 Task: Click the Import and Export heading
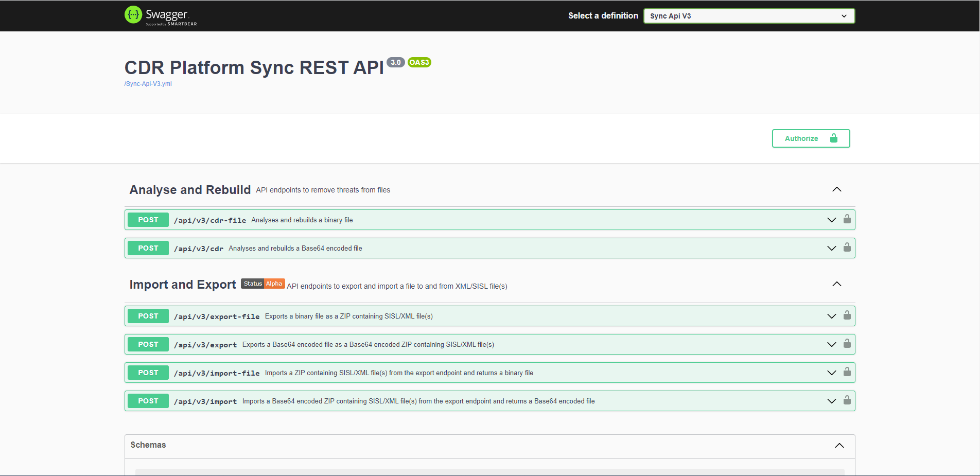(183, 285)
